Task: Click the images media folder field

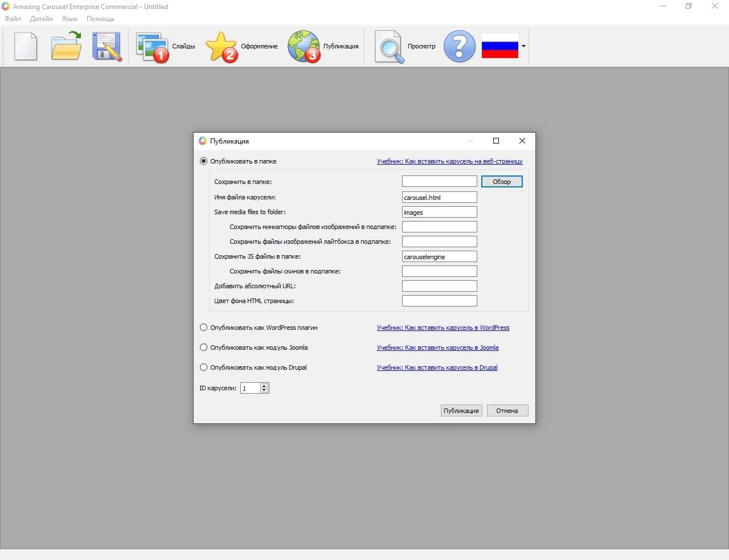Action: pos(440,212)
